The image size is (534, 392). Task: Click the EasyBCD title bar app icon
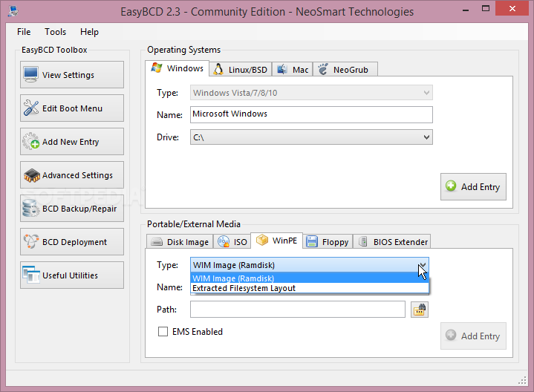[x=13, y=10]
